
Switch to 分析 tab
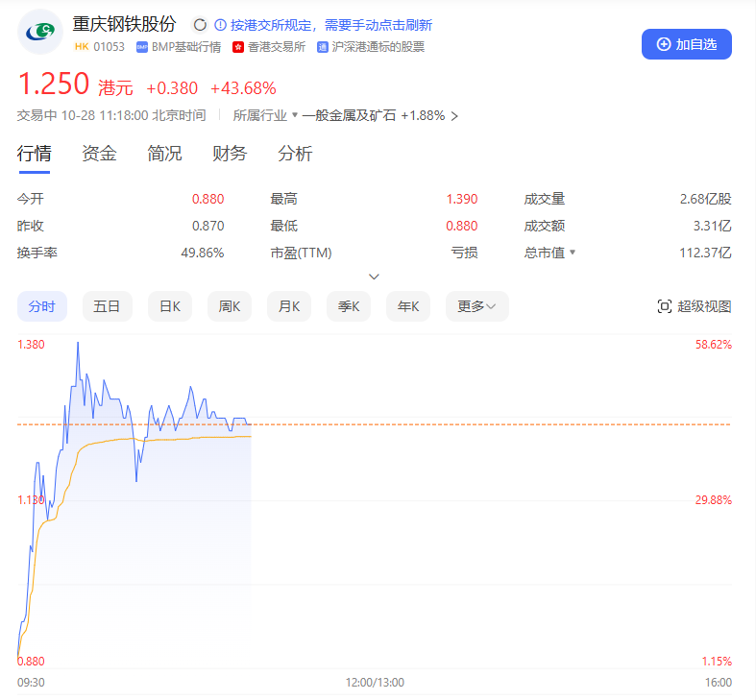(295, 154)
